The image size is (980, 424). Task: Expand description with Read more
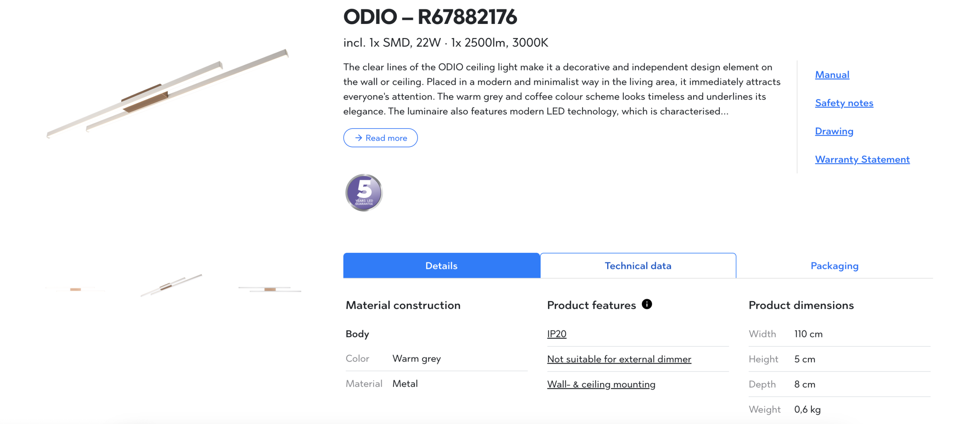pyautogui.click(x=380, y=138)
